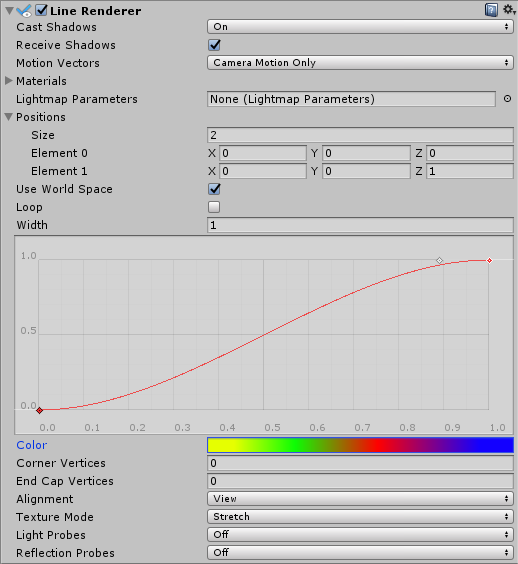Image resolution: width=518 pixels, height=564 pixels.
Task: Collapse the Line Renderer component foldout
Action: coord(9,10)
